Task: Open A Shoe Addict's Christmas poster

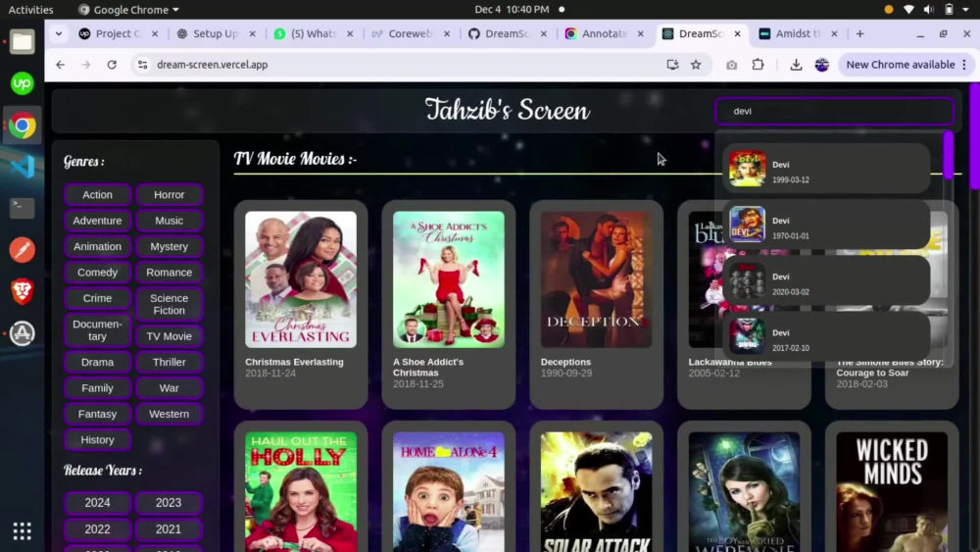Action: [449, 279]
